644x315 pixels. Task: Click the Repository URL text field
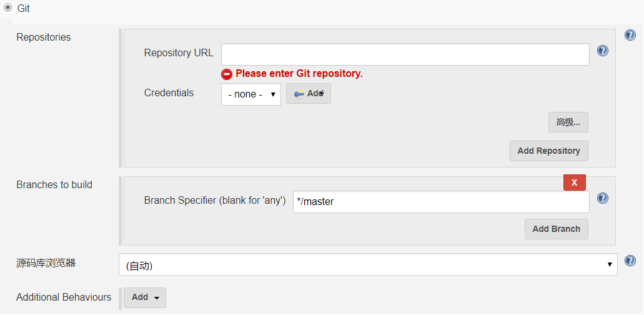tap(405, 54)
